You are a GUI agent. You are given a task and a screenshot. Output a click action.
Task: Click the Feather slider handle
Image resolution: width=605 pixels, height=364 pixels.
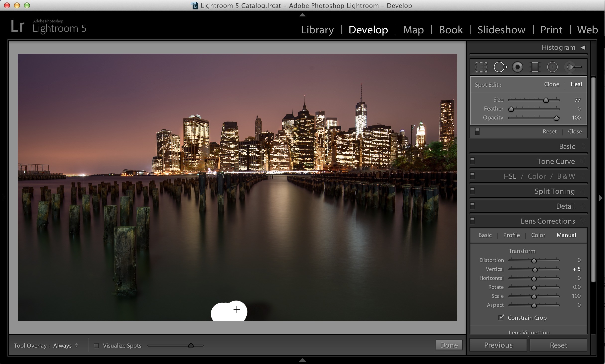pyautogui.click(x=511, y=109)
